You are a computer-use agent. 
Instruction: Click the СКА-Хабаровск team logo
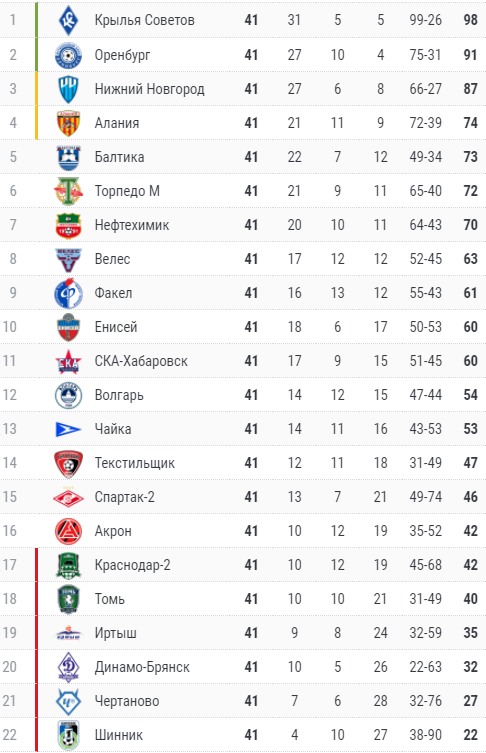click(x=68, y=361)
